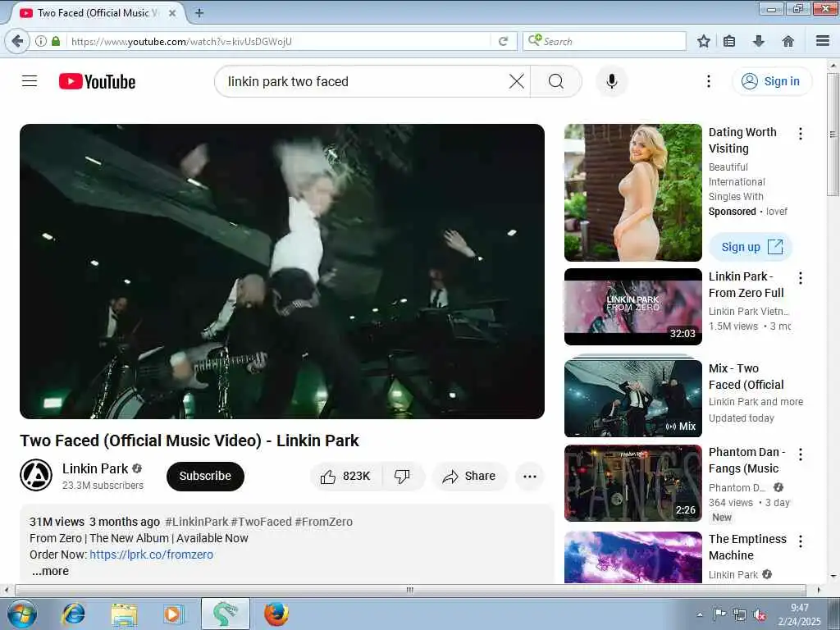This screenshot has height=630, width=840.
Task: Show site info icon in address bar
Action: tap(41, 41)
